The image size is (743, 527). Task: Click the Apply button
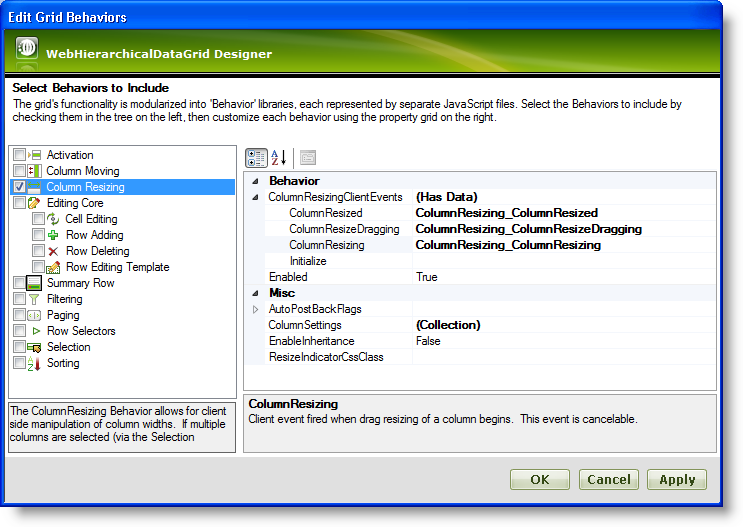[677, 480]
